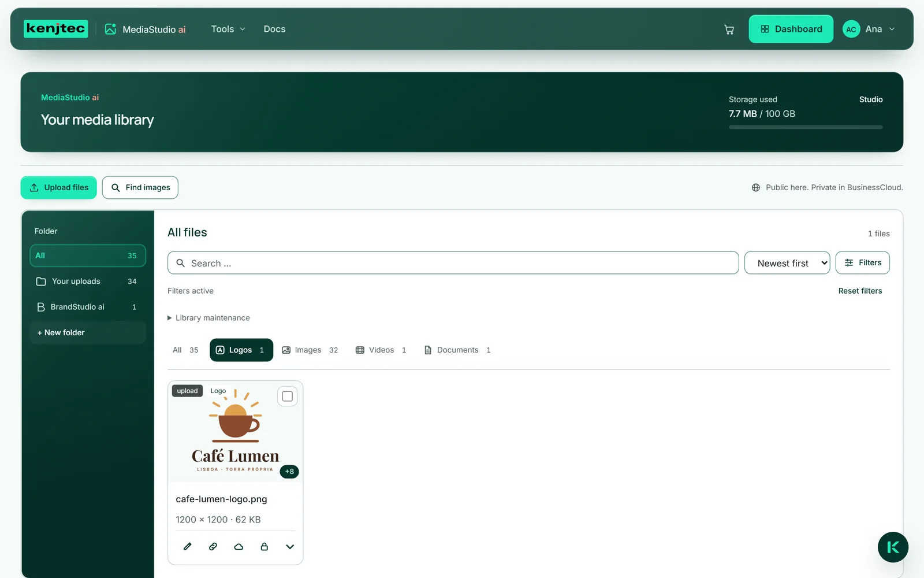Click the cloud icon on the file card
This screenshot has height=578, width=924.
239,547
